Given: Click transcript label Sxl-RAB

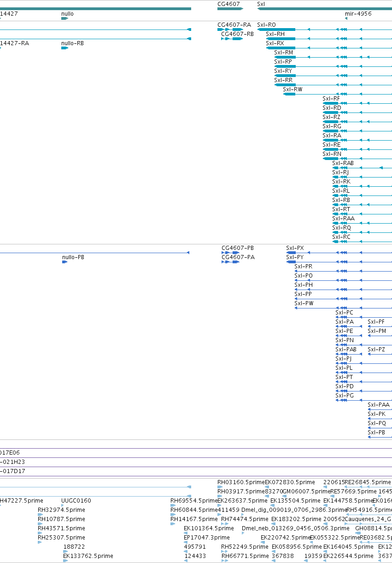Looking at the screenshot, I should [343, 163].
